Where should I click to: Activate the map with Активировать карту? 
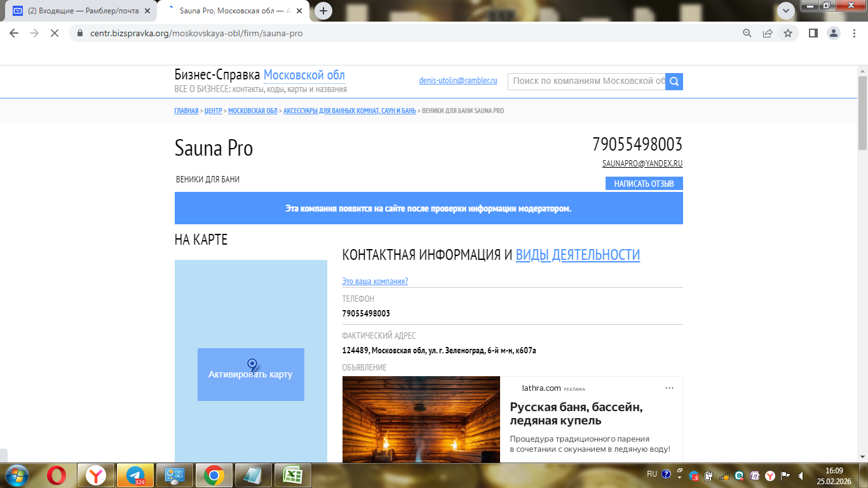click(x=251, y=374)
